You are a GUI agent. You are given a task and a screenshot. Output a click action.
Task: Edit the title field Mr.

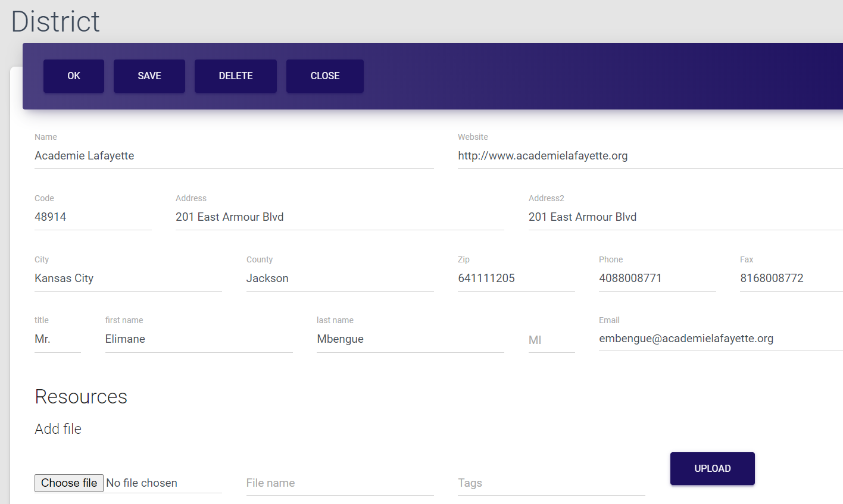57,339
